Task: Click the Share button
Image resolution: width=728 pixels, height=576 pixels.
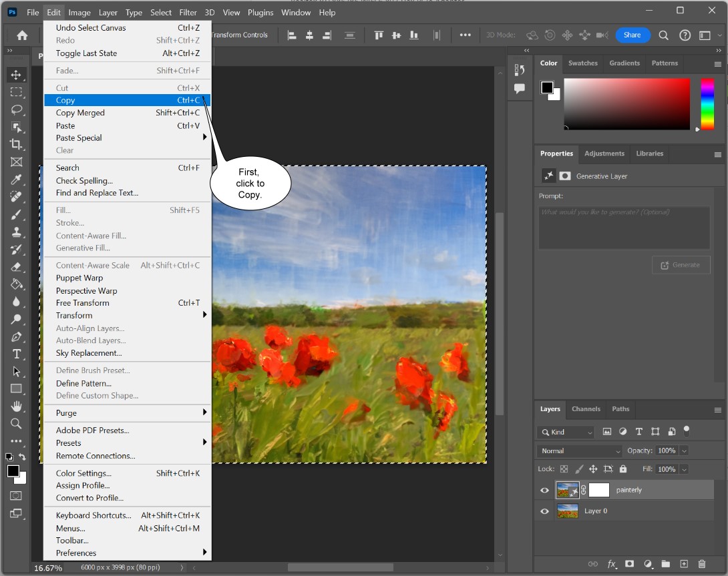Action: 632,35
